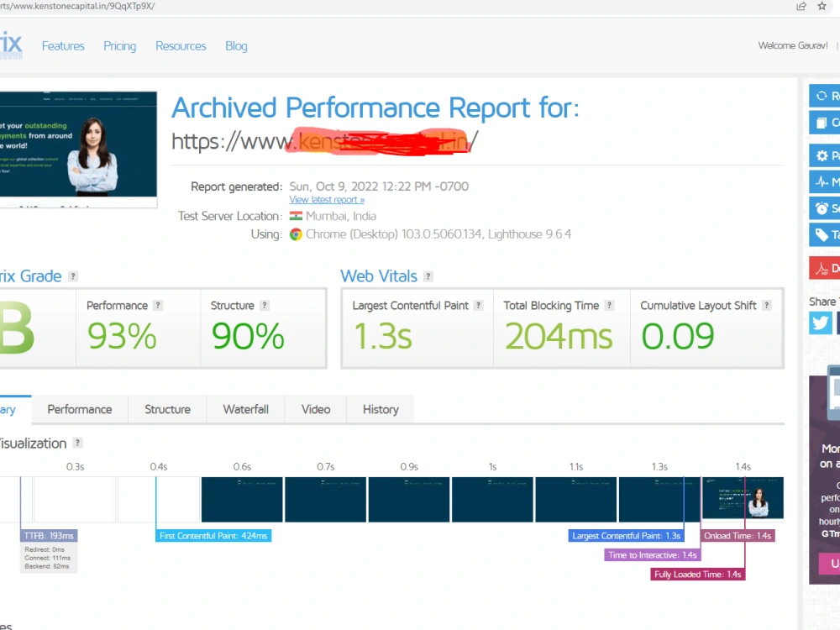Switch to the History tab
This screenshot has width=840, height=630.
381,409
